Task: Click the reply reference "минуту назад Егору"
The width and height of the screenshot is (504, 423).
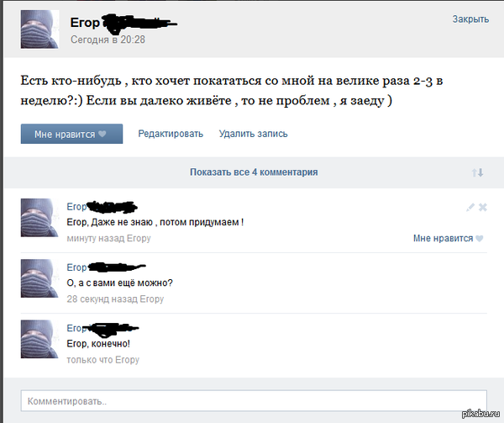Action: click(x=108, y=238)
